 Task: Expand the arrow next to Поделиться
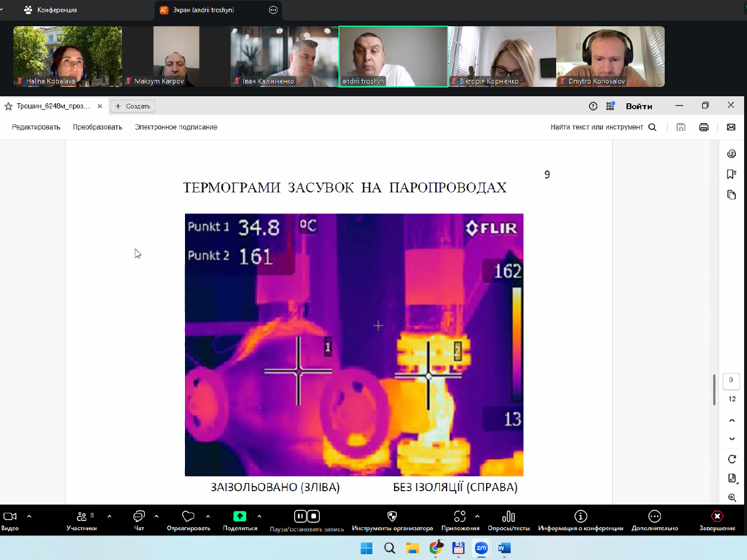(259, 516)
